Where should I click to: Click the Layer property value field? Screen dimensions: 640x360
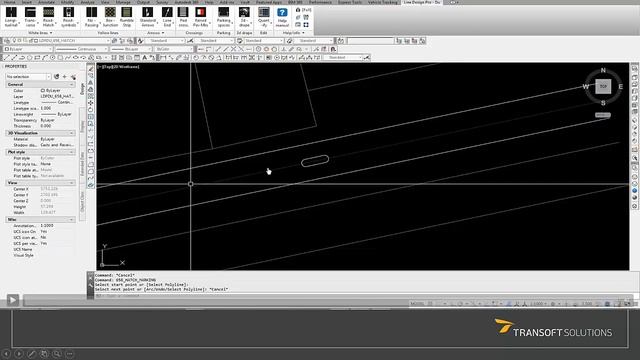[58, 96]
